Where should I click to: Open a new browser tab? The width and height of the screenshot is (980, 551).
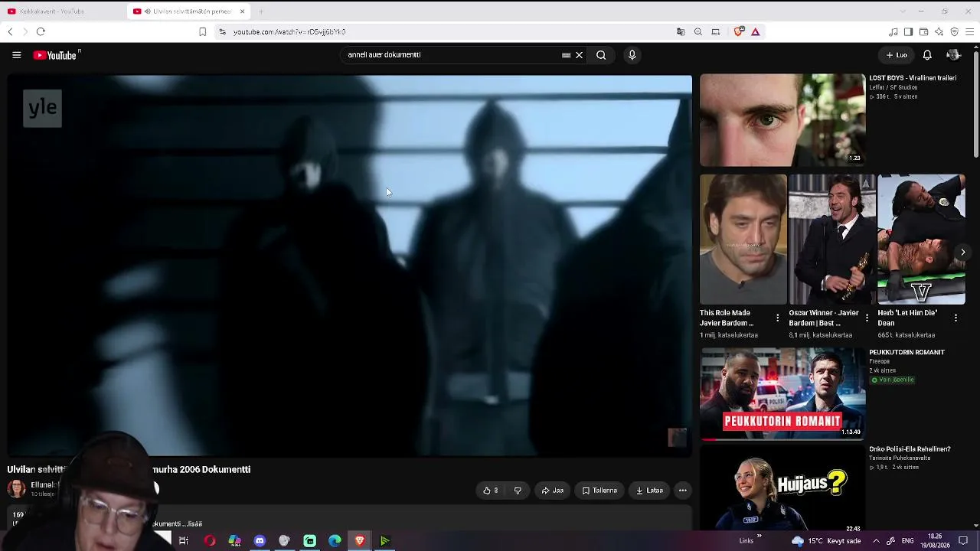point(261,11)
